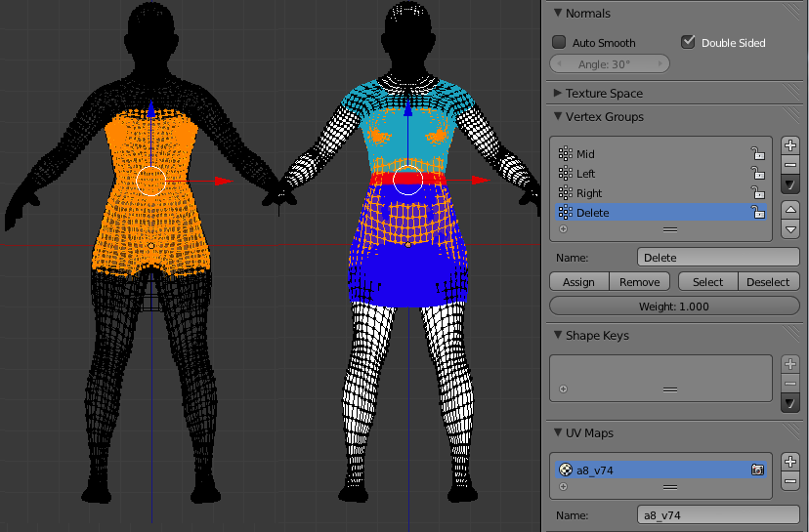This screenshot has width=809, height=532.
Task: Click the vertex group Name field
Action: tap(717, 258)
